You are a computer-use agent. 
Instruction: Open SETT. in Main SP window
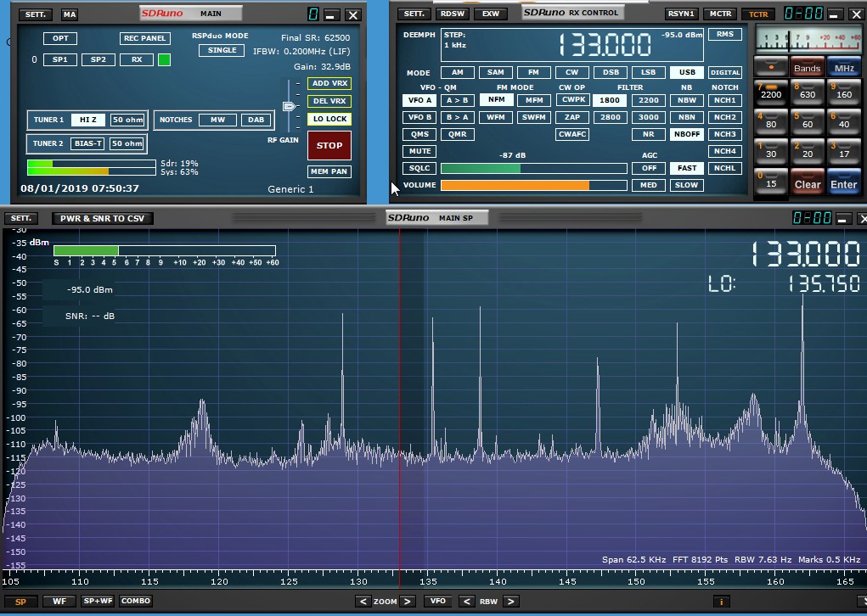(21, 218)
